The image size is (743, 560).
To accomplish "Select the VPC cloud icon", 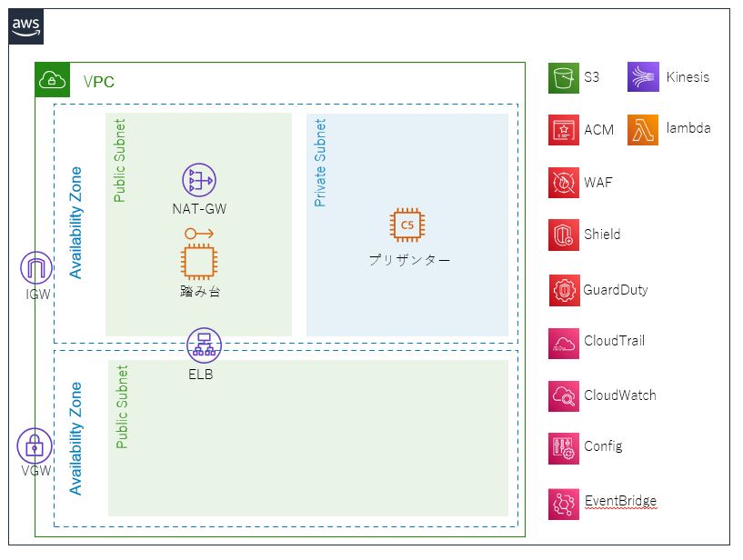I will [x=52, y=80].
